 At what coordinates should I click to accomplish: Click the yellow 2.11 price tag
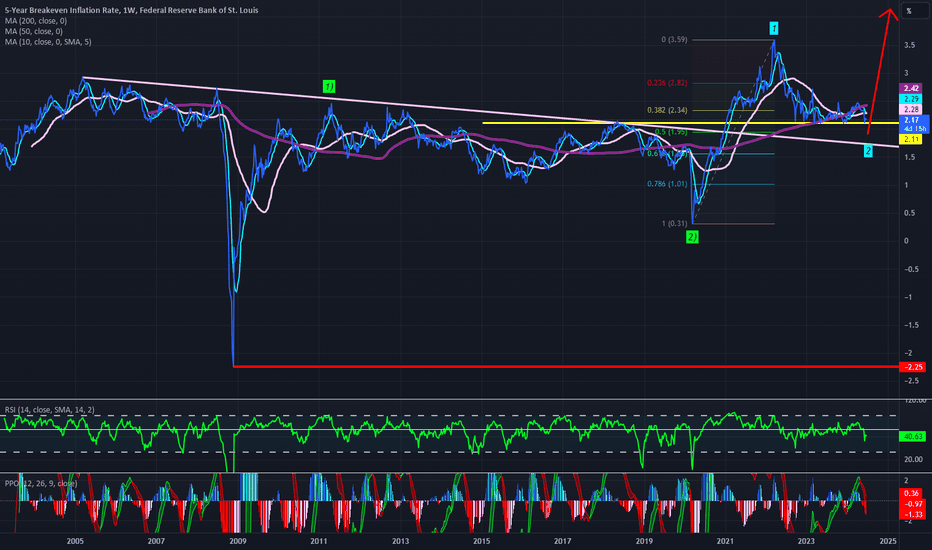click(x=911, y=139)
